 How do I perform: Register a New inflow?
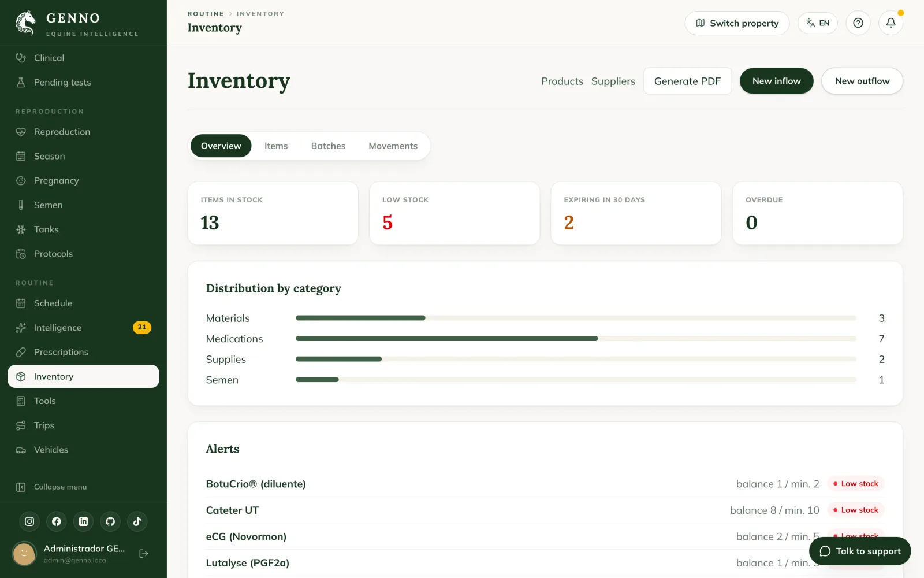click(776, 81)
